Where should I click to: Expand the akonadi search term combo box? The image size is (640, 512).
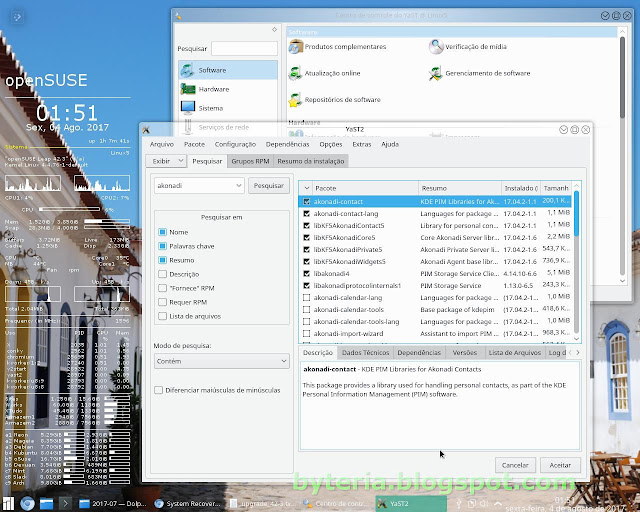239,185
